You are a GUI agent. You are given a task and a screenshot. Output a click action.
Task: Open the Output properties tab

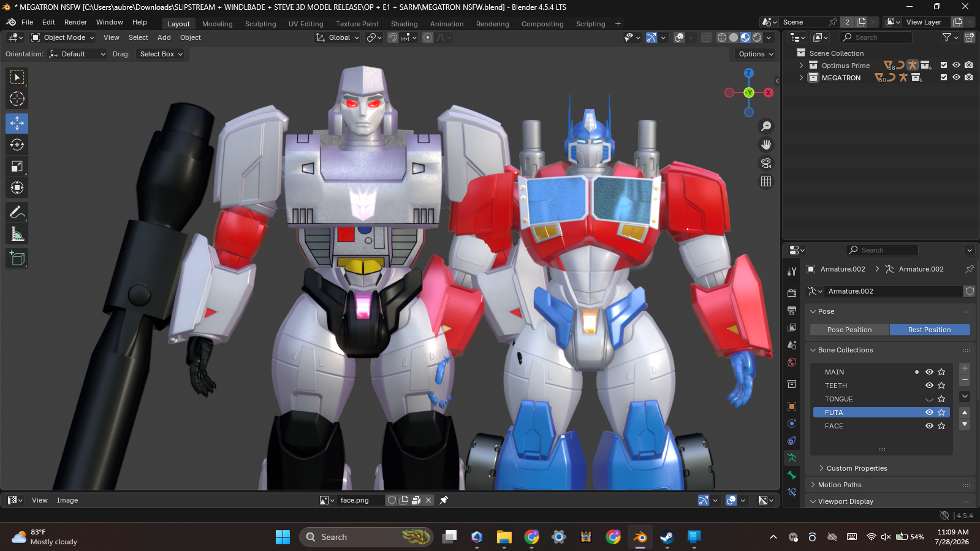click(792, 310)
